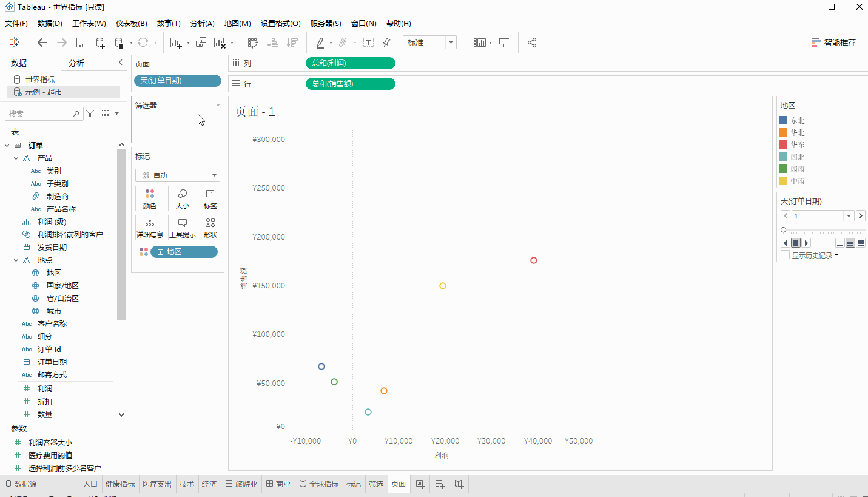
Task: Check the 显示历史记录 checkbox
Action: (785, 255)
